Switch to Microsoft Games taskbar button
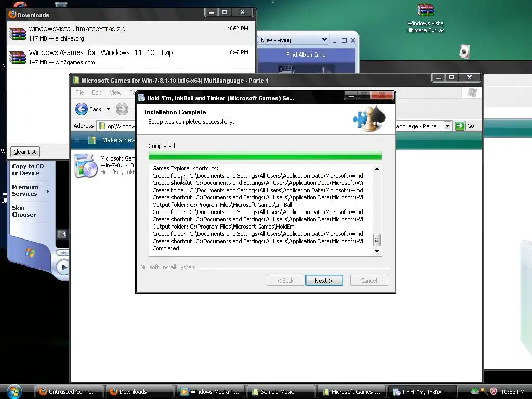Screen dimensions: 532x399 tap(351, 392)
